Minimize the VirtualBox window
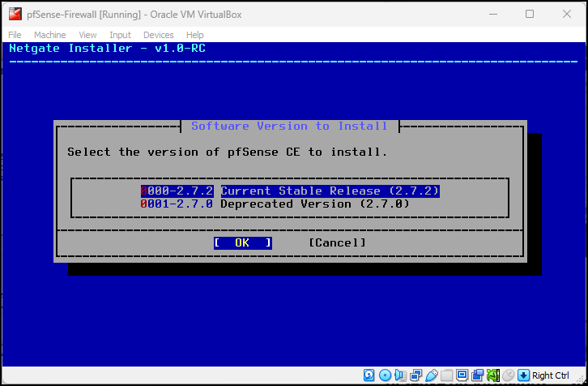 pyautogui.click(x=493, y=15)
